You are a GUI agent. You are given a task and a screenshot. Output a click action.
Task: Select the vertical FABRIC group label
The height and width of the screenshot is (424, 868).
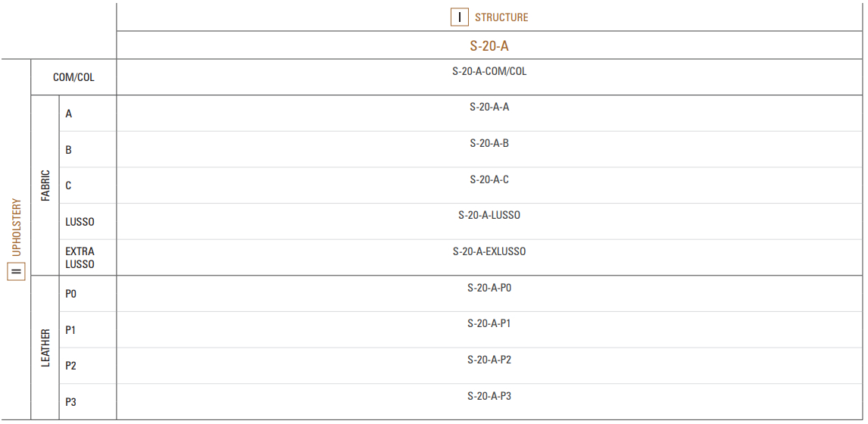(x=45, y=185)
